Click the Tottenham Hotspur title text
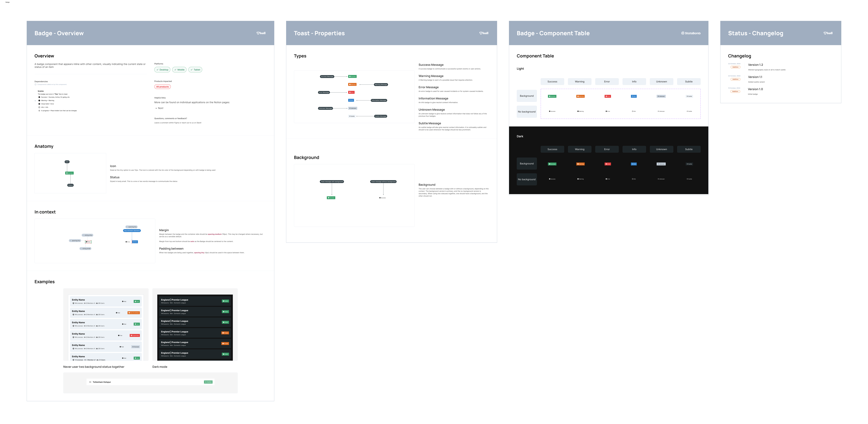Viewport: 868px width, 424px height. click(x=102, y=382)
